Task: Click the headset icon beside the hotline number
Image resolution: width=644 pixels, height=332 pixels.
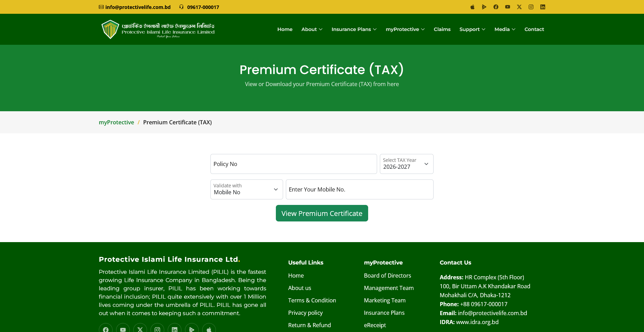Action: pos(181,7)
